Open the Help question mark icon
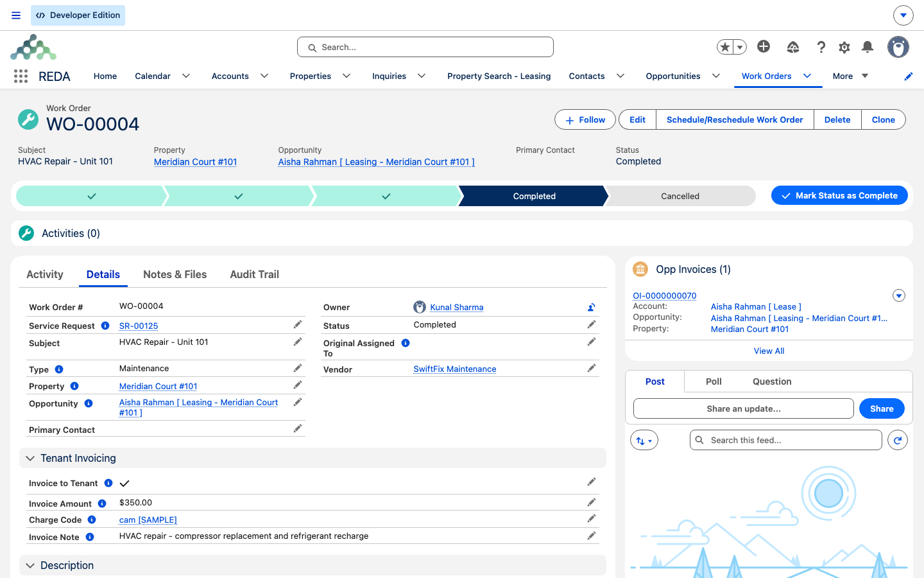Viewport: 924px width, 578px height. point(821,47)
